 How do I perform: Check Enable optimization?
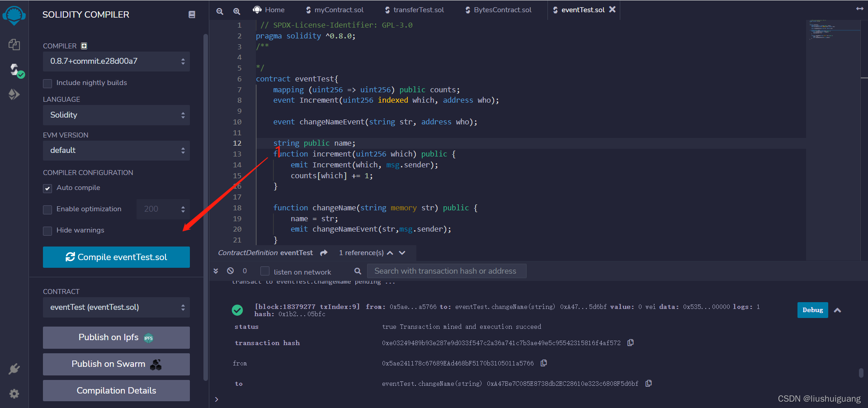47,209
